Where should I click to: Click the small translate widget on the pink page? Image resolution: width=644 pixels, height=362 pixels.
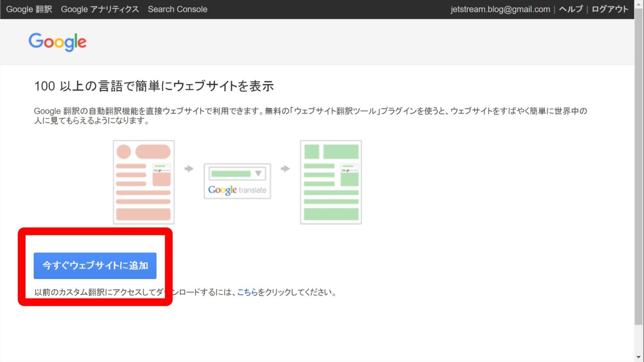[x=162, y=168]
